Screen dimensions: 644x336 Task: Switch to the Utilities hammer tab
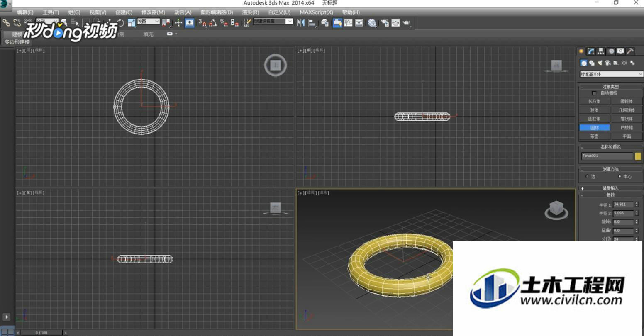click(630, 51)
